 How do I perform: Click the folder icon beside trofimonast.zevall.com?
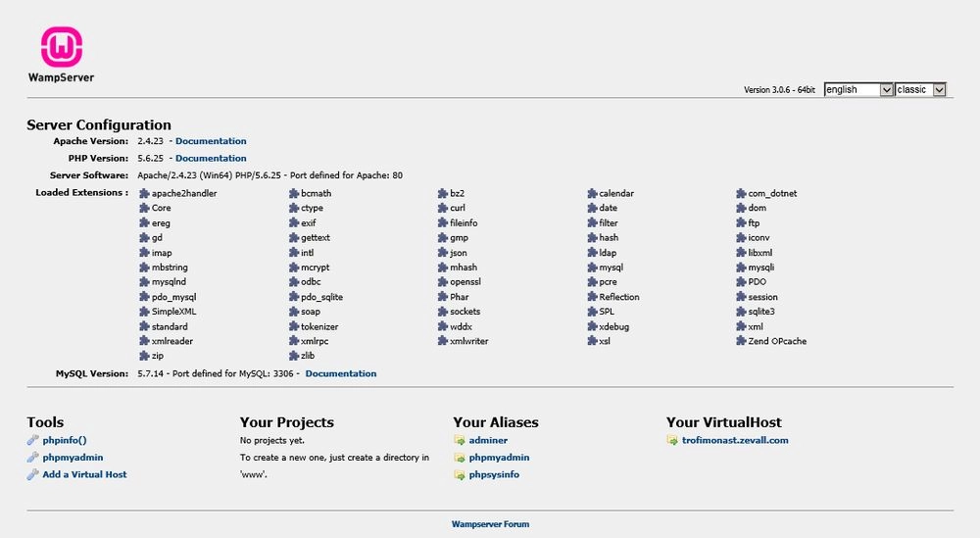(672, 441)
